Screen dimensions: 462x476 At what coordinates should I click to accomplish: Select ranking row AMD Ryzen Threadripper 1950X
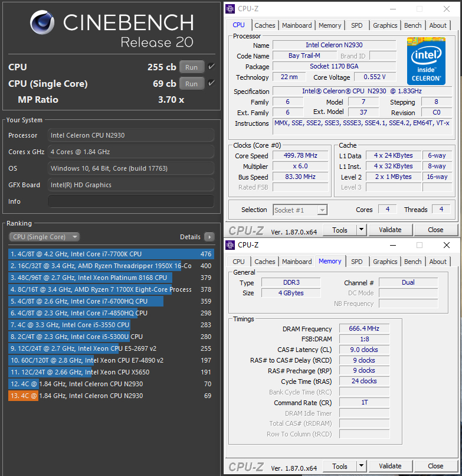coord(111,266)
